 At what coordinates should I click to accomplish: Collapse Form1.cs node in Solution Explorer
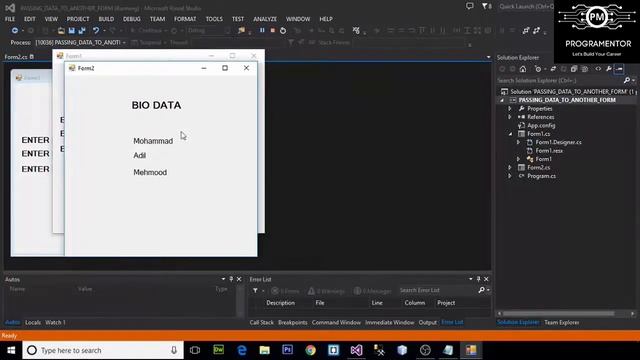pyautogui.click(x=510, y=134)
